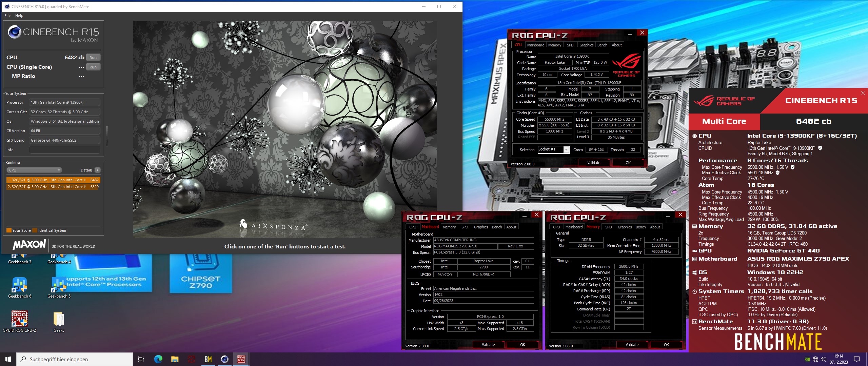Click the Cinebench panel splitter grip
Viewport: 868px width, 366px height.
click(107, 136)
